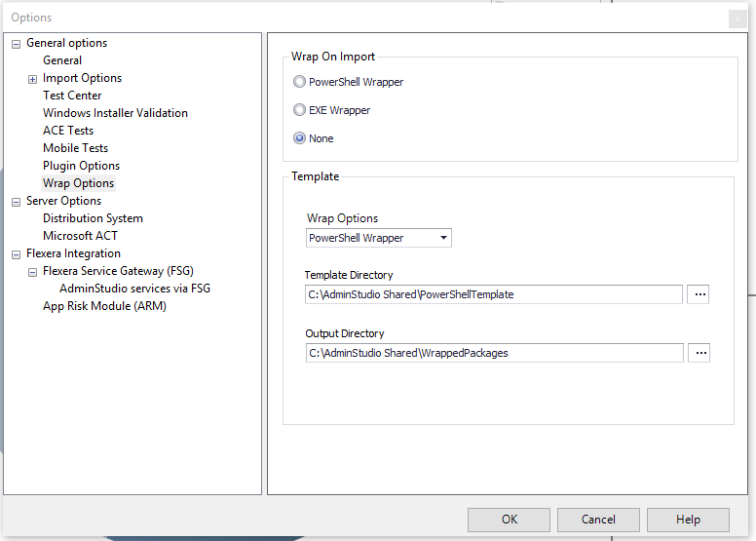Screen dimensions: 756x541
Task: Go to ACE Tests options
Action: pyautogui.click(x=68, y=131)
